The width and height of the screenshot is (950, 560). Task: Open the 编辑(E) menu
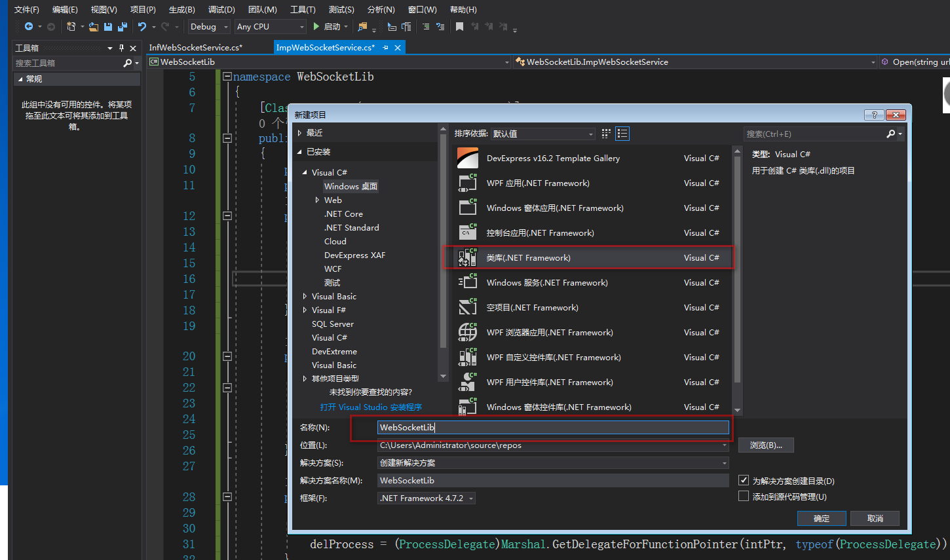[65, 10]
